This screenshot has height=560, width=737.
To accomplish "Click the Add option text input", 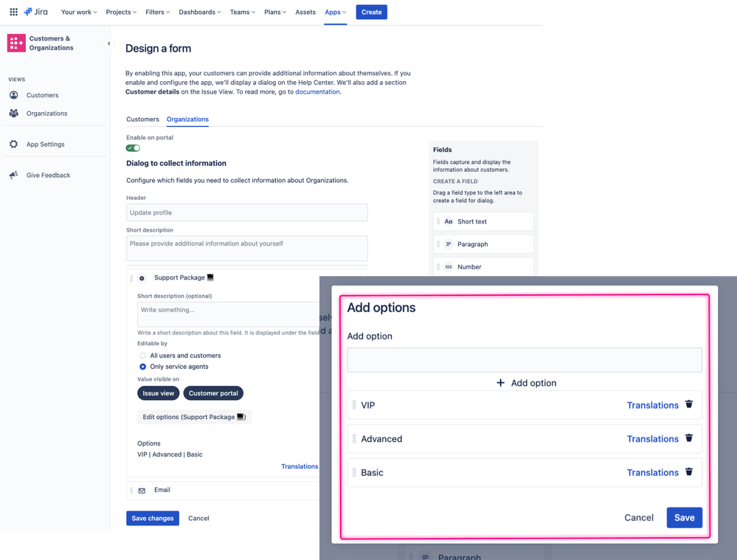I will pyautogui.click(x=525, y=360).
